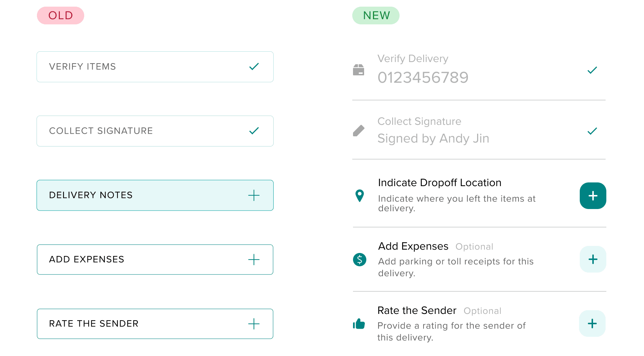Select the OLD label tab
The height and width of the screenshot is (356, 644).
61,16
